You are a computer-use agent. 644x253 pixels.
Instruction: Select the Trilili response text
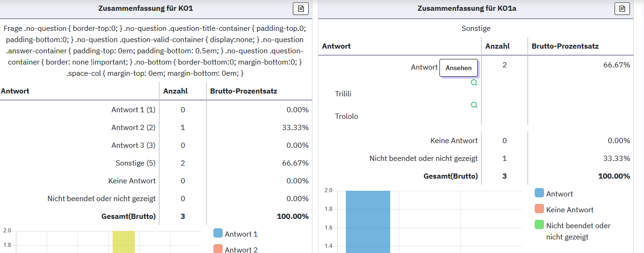pyautogui.click(x=343, y=94)
